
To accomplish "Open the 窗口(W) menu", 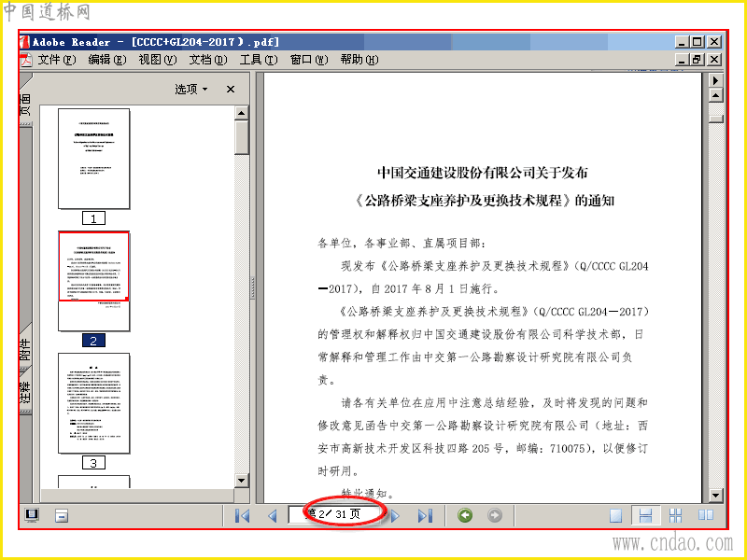I will 309,60.
